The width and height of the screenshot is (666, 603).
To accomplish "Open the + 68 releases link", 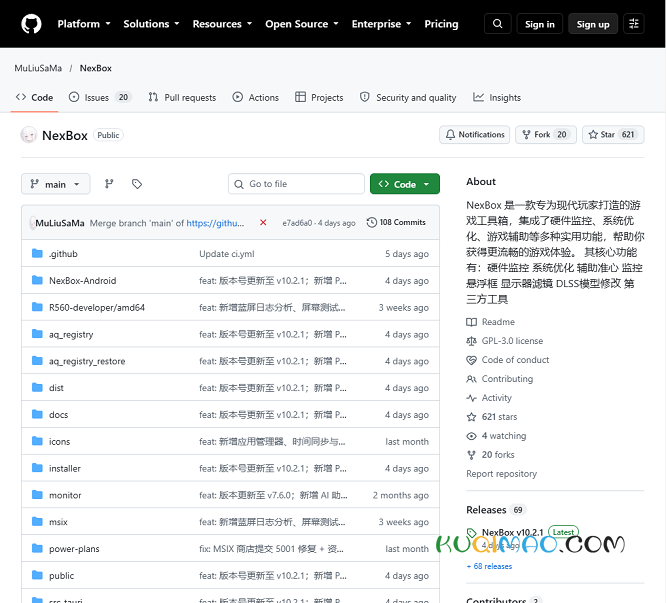I will tap(489, 566).
